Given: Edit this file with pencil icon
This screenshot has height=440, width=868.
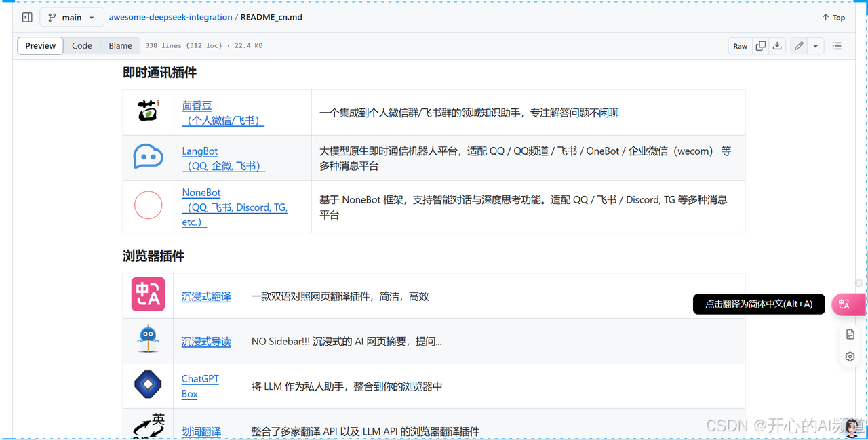Looking at the screenshot, I should pos(799,46).
